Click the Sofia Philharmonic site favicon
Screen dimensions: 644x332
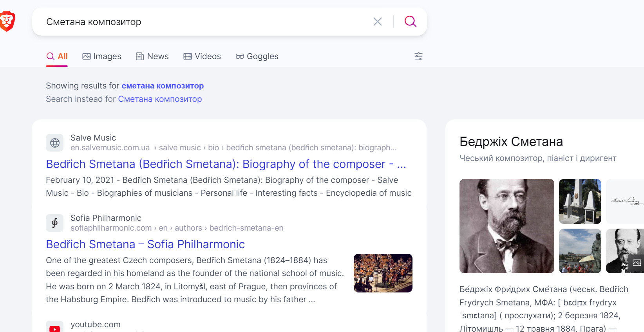(55, 223)
